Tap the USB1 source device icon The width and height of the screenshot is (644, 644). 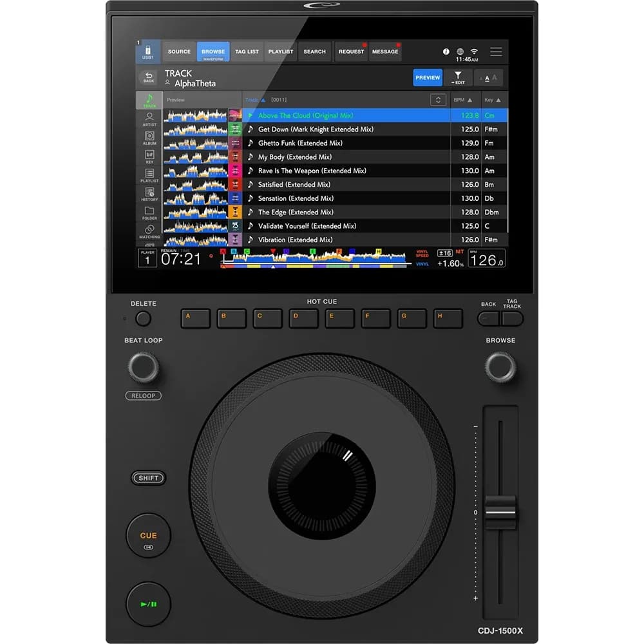point(147,52)
